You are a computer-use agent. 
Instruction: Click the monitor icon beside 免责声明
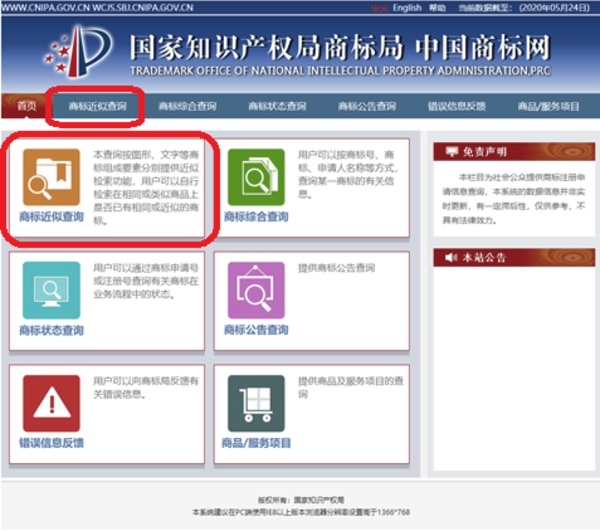[x=452, y=151]
